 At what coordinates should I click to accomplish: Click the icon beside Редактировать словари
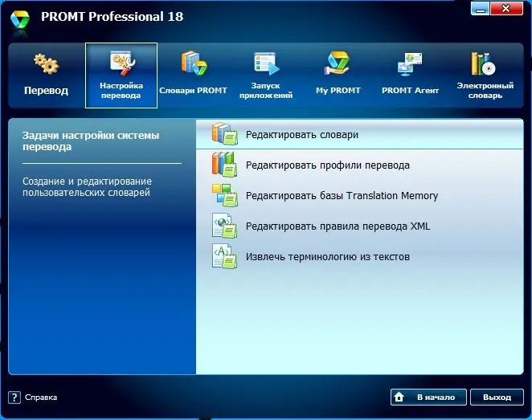click(224, 134)
